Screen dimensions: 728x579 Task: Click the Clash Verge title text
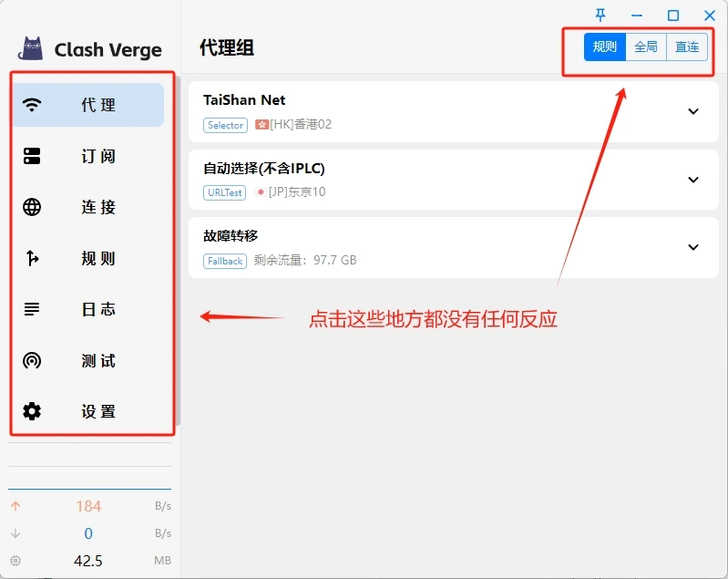(108, 50)
